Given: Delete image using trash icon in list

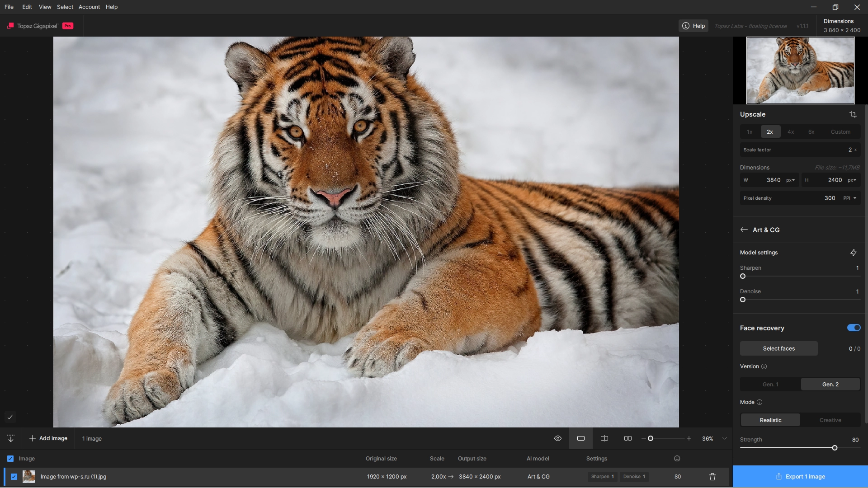Looking at the screenshot, I should click(x=712, y=477).
